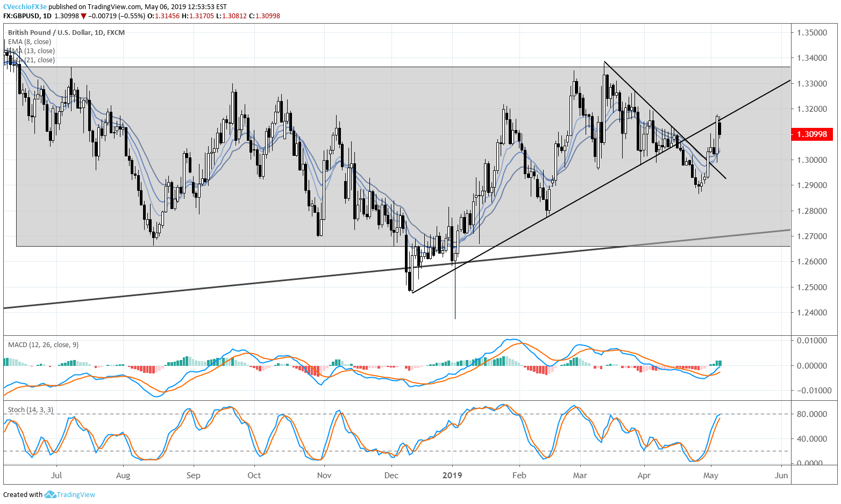Click the Sep label on time axis

(x=193, y=476)
